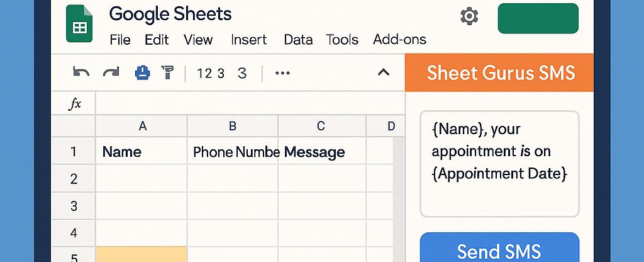Open the settings gear icon

tap(469, 17)
